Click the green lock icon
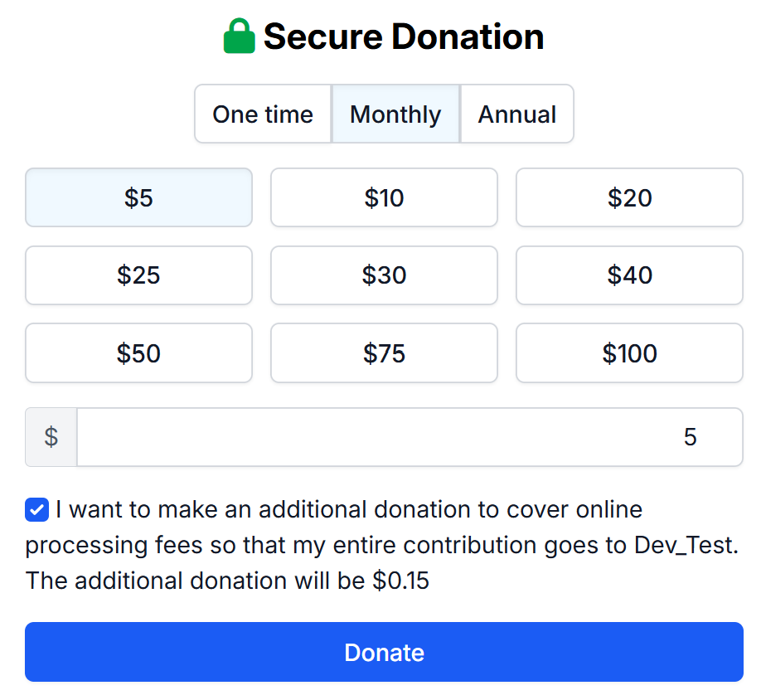This screenshot has width=761, height=700. click(239, 37)
